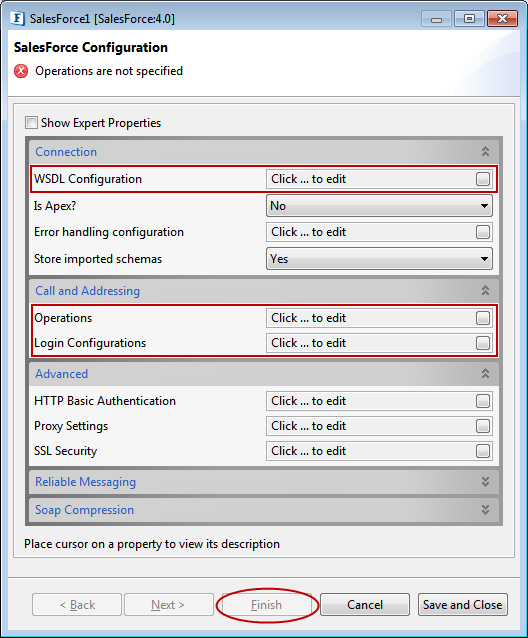Enable the Show Expert Properties checkbox
Screen dimensions: 528x638
pos(31,122)
